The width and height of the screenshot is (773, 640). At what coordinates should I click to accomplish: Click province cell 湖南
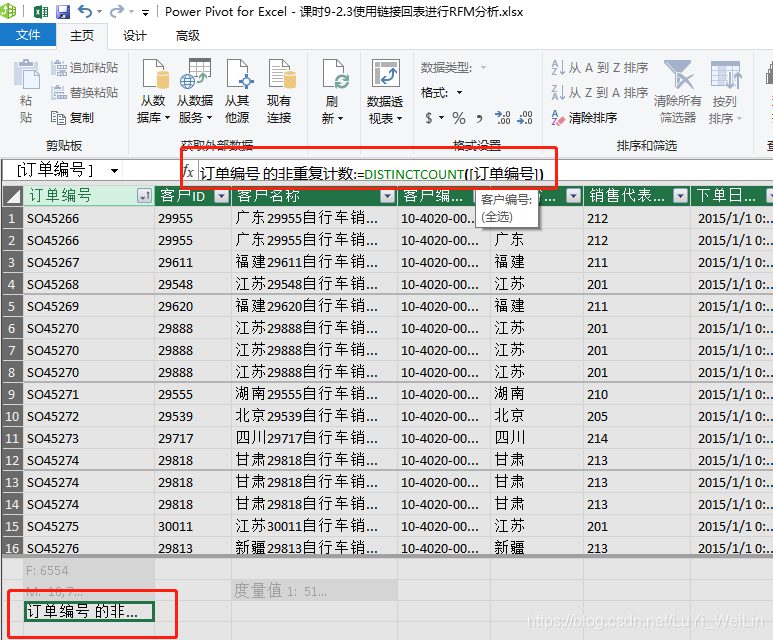537,394
